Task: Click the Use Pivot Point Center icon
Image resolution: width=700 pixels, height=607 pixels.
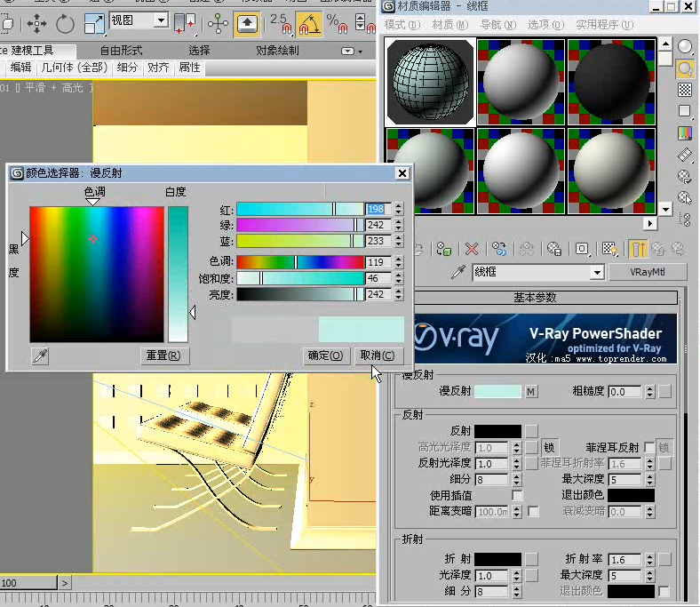Action: (185, 23)
